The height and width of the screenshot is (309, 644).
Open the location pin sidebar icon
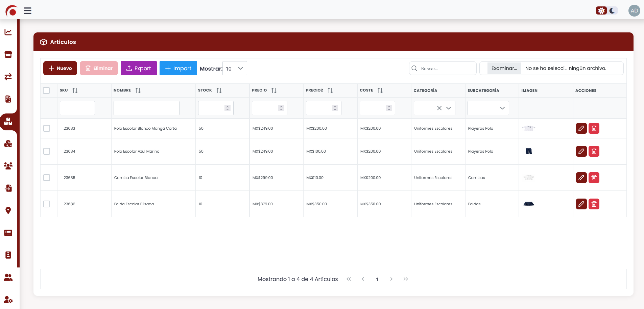[8, 210]
